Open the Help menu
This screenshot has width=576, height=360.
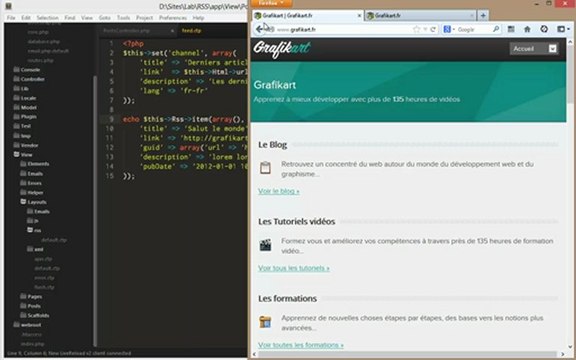pos(198,18)
